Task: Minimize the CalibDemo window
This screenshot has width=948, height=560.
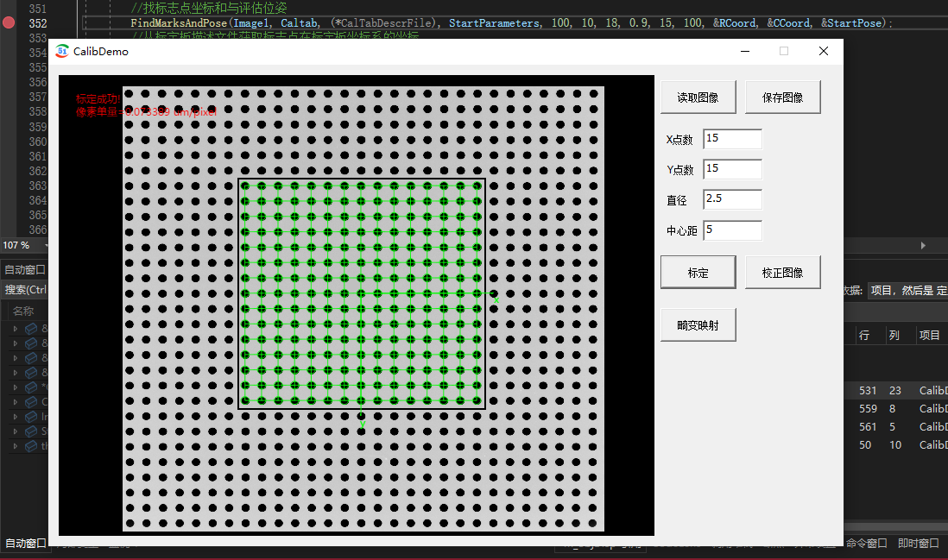Action: tap(745, 52)
